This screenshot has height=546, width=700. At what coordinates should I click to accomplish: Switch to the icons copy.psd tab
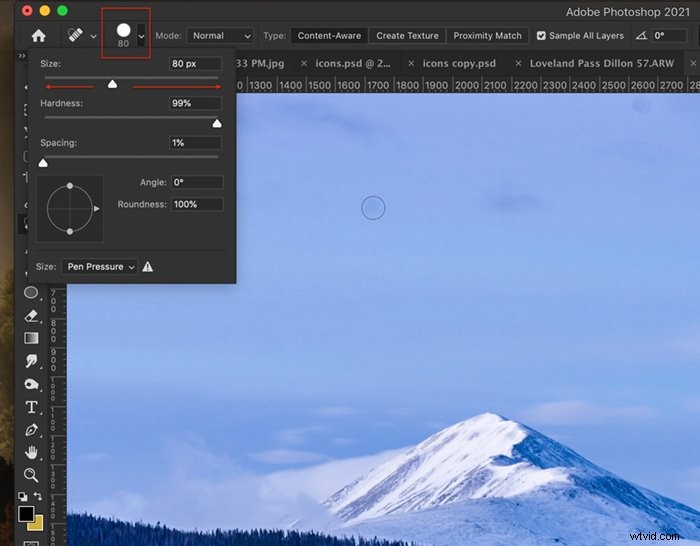(x=459, y=63)
